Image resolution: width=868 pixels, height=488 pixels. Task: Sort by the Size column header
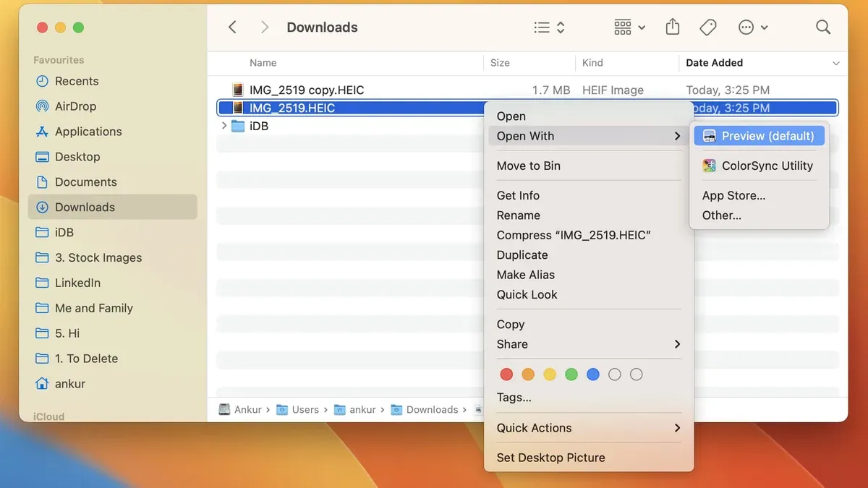click(500, 63)
